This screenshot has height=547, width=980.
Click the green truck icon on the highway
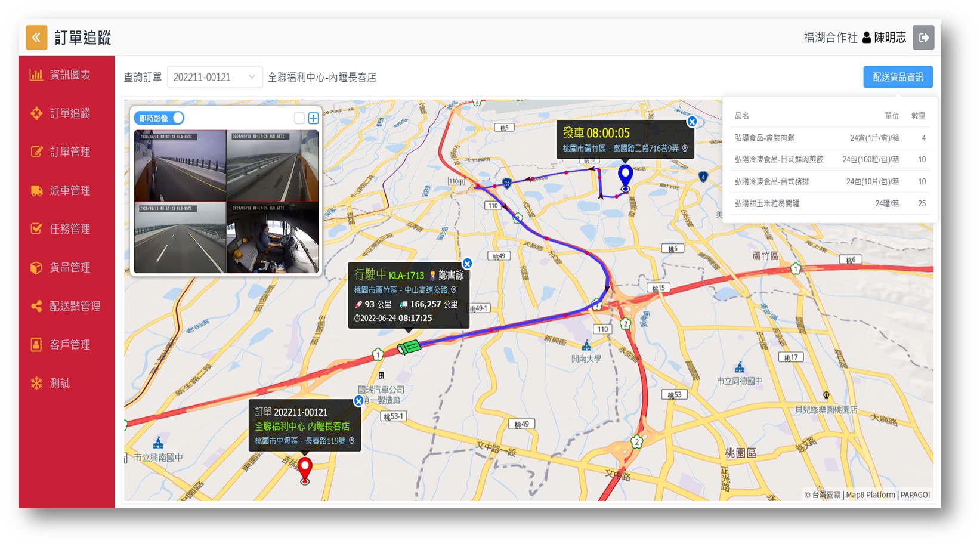pyautogui.click(x=409, y=347)
